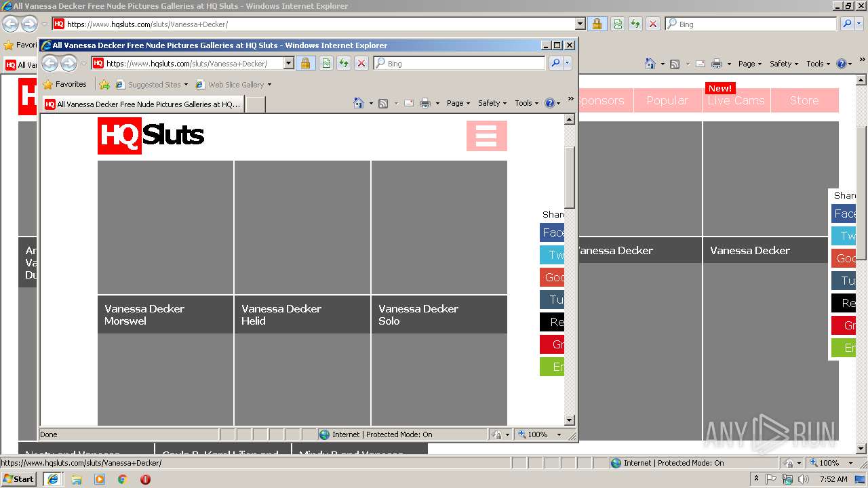
Task: Go forward in the front IE window
Action: click(68, 64)
